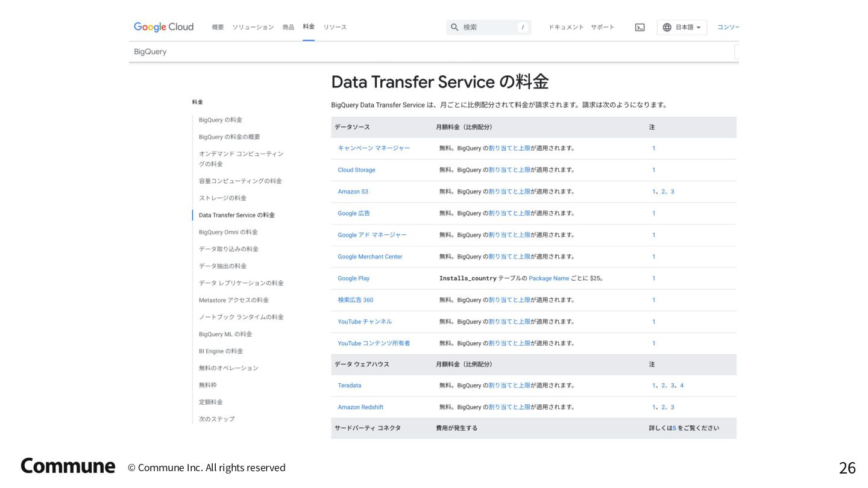Click note 5 link in サードパーティ コネクタ row
The height and width of the screenshot is (488, 868).
[x=675, y=428]
